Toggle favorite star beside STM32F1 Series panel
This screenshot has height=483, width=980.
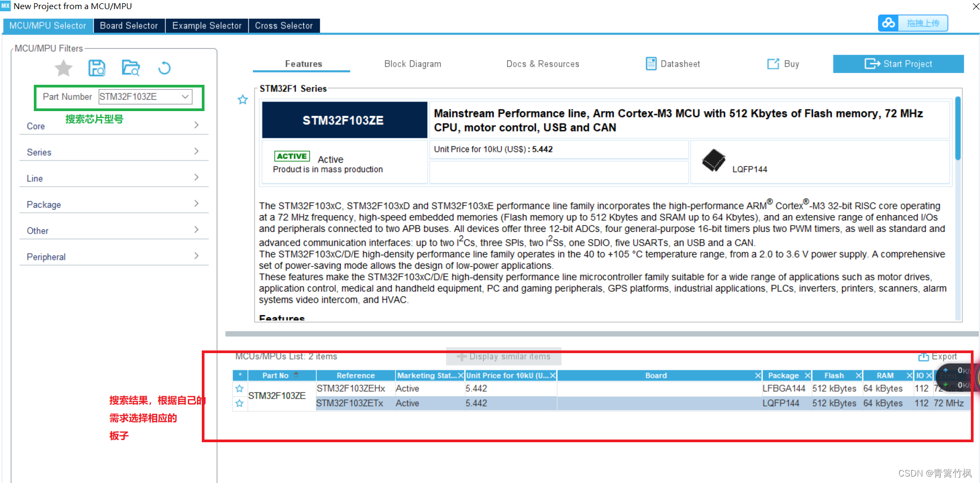[x=243, y=100]
